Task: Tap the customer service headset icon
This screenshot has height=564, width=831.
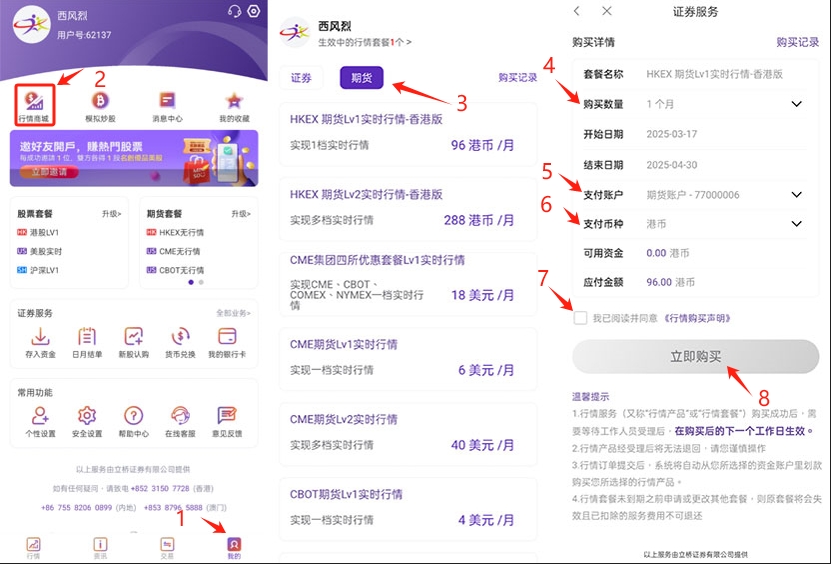Action: 234,11
